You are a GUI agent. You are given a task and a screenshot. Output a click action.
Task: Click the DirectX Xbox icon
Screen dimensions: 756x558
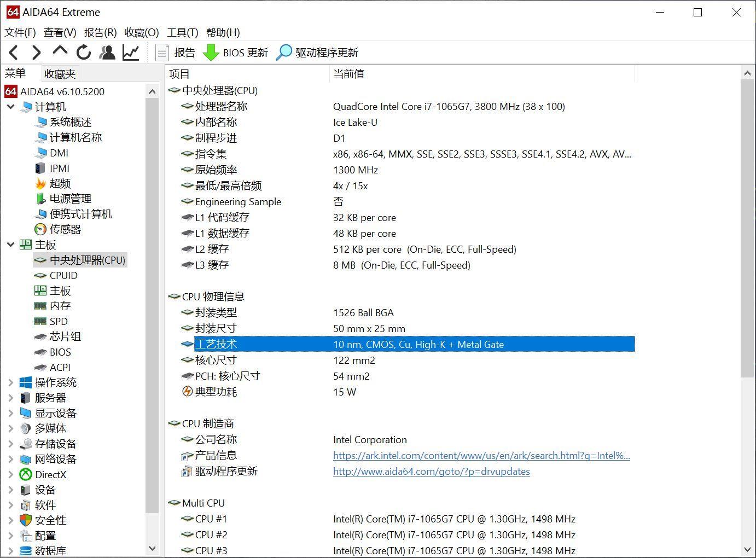tap(26, 474)
